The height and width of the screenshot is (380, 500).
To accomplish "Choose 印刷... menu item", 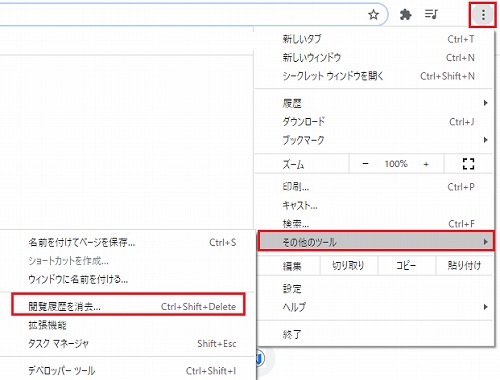I will pyautogui.click(x=376, y=187).
